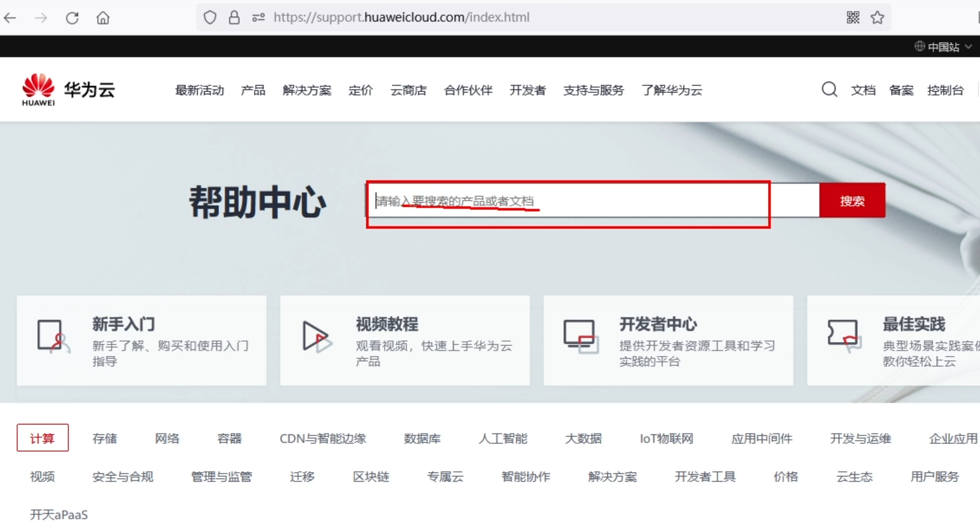Bookmark this page with the star icon
This screenshot has width=980, height=524.
[x=877, y=17]
